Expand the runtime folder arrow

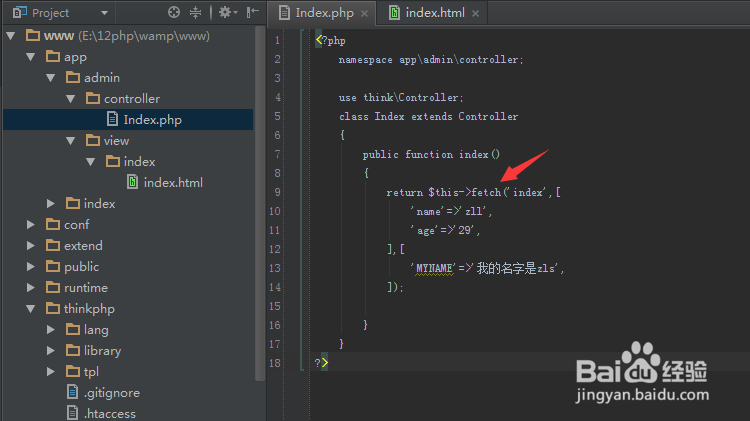click(x=31, y=288)
